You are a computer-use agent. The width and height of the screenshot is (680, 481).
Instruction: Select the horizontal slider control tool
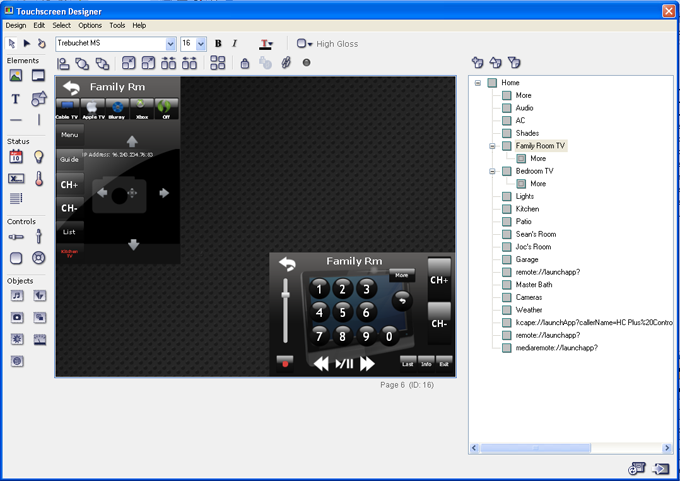coord(16,237)
